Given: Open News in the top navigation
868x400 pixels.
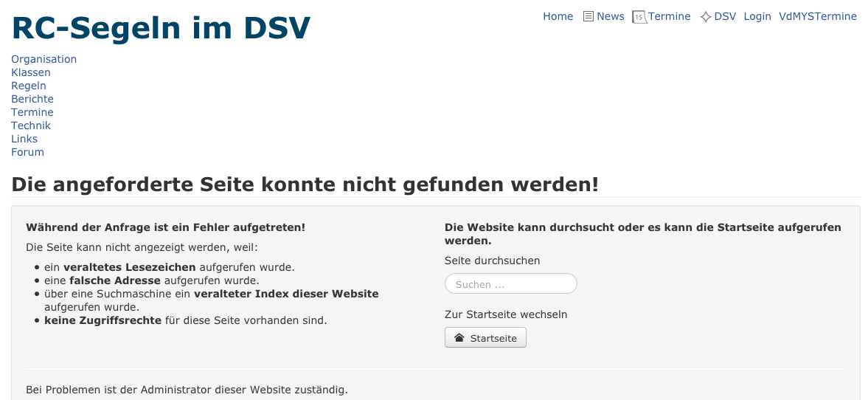Looking at the screenshot, I should point(611,17).
